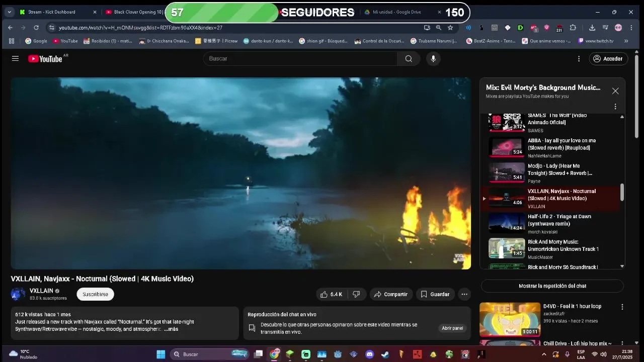Focus the Windows taskbar Buscar box
This screenshot has width=644, height=362.
pyautogui.click(x=209, y=354)
